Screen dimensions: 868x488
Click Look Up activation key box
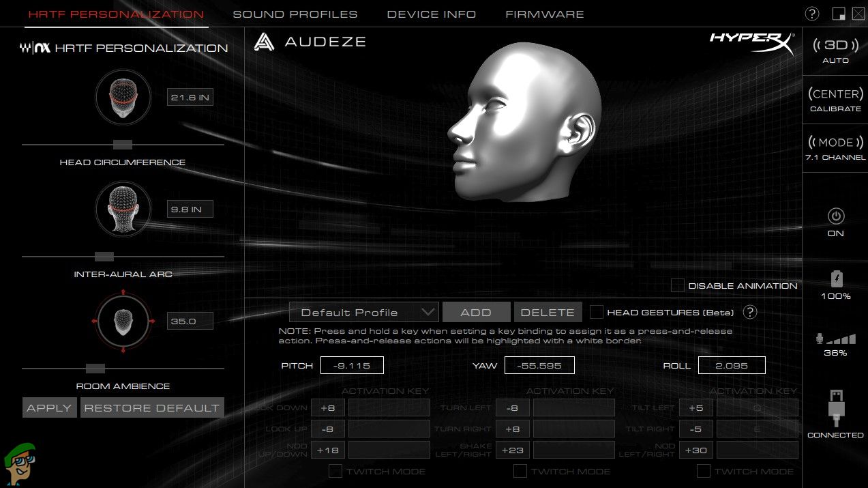coord(389,429)
